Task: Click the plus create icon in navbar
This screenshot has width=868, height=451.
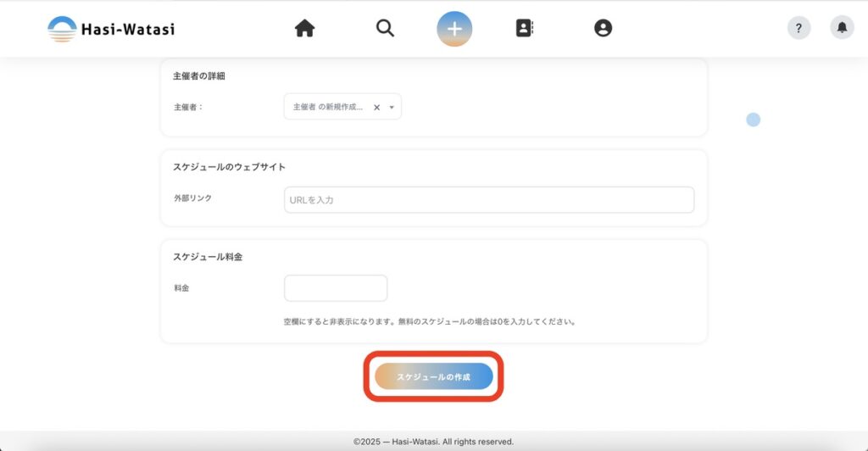Action: [x=454, y=29]
